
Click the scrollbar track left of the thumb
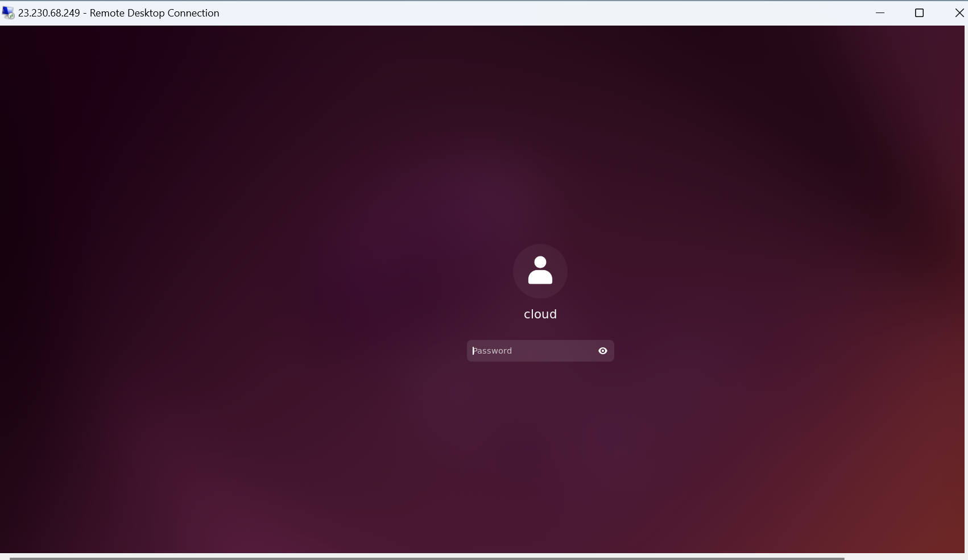point(5,558)
